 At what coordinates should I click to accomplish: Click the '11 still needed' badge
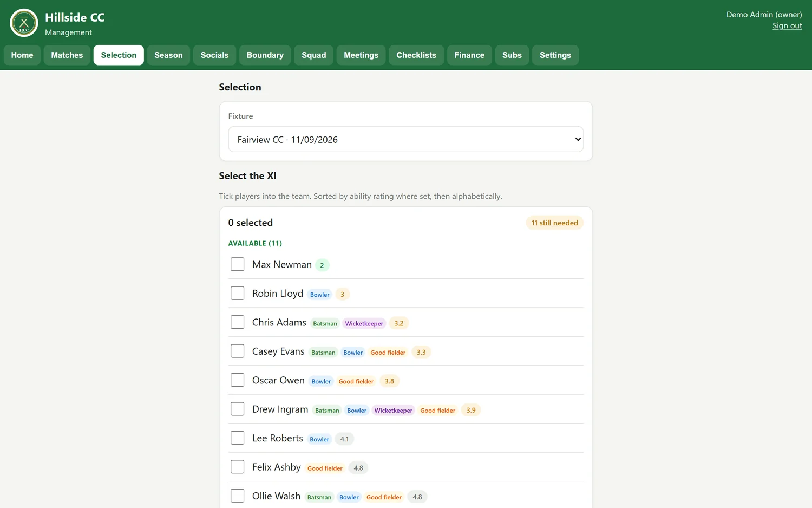pyautogui.click(x=555, y=223)
